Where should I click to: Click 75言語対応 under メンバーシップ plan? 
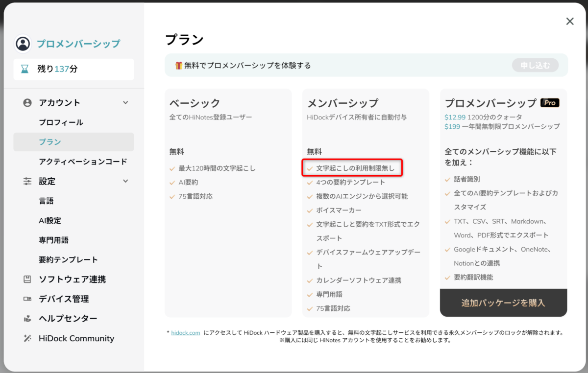pyautogui.click(x=333, y=309)
